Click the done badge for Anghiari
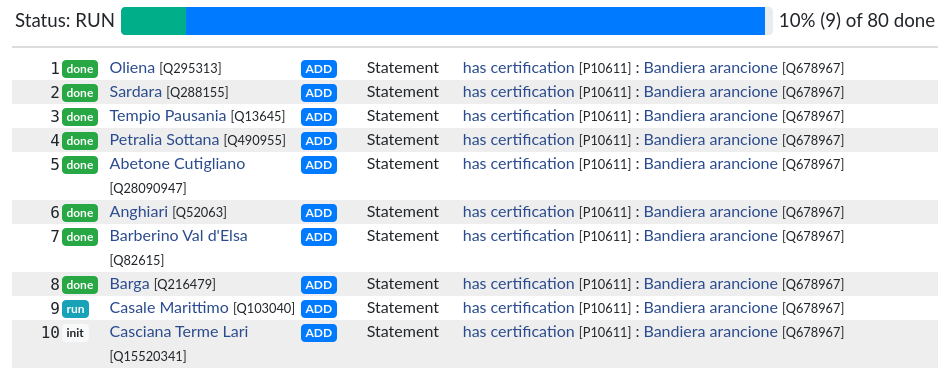 [x=80, y=213]
